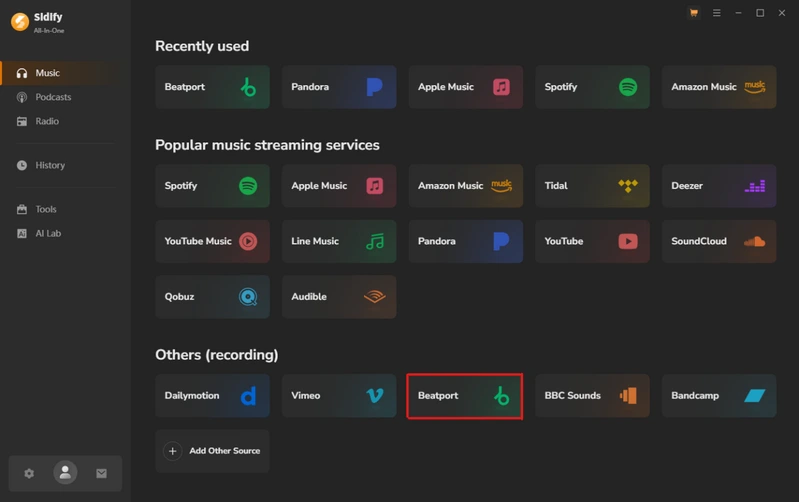Switch to Podcasts in the sidebar
The image size is (799, 502).
[65, 97]
